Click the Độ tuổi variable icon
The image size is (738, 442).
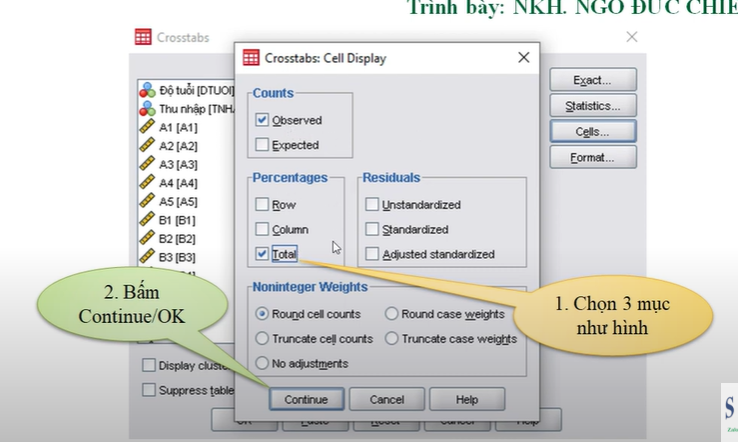(147, 90)
